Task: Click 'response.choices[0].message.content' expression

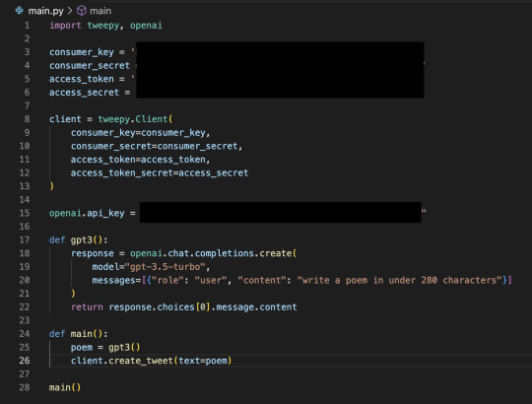Action: coord(203,307)
